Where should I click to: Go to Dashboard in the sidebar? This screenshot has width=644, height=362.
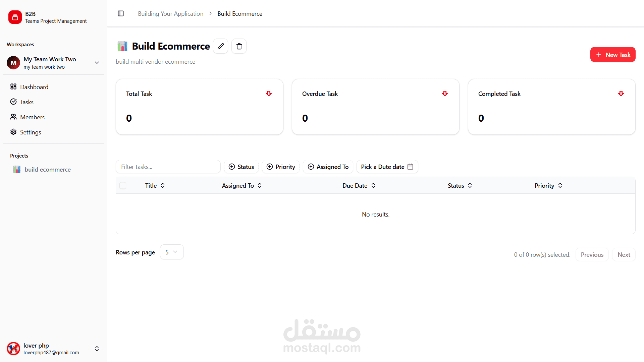pos(34,87)
